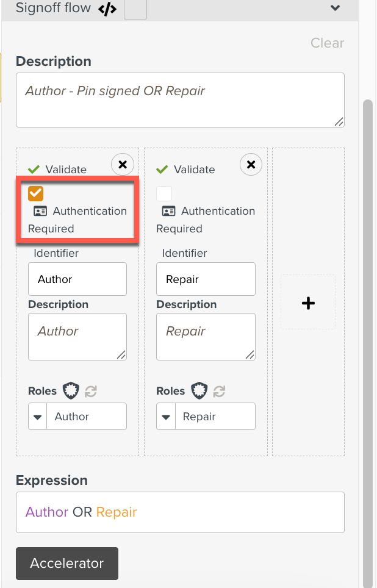Toggle the checkbox beside the Signoff flow title
The width and height of the screenshot is (377, 588).
coord(135,9)
